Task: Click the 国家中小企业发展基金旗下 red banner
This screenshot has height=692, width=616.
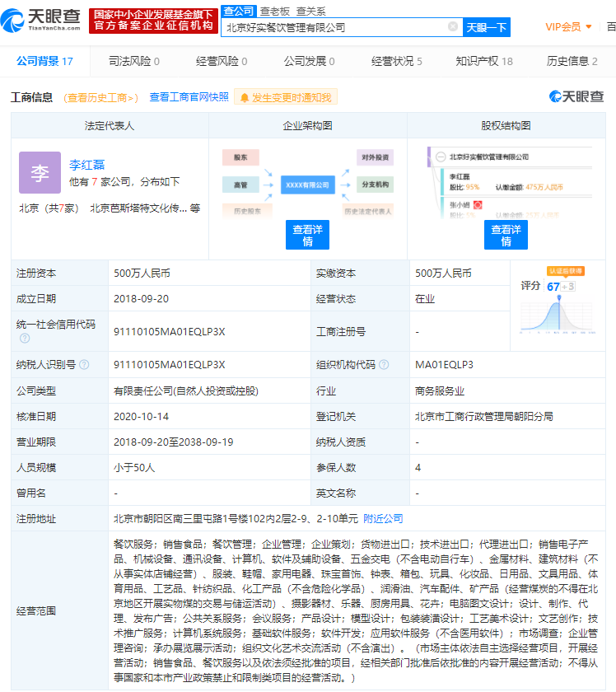Action: tap(153, 21)
